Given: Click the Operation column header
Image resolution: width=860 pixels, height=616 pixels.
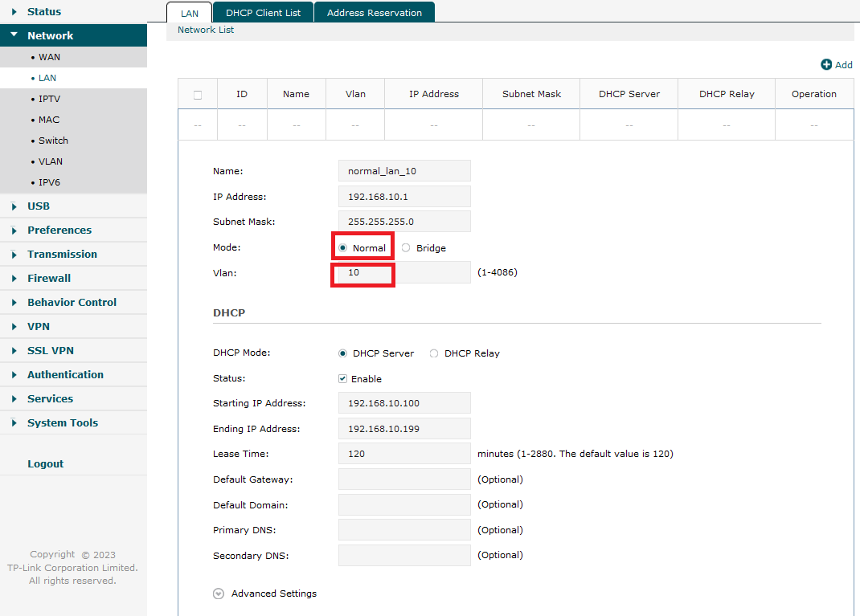Looking at the screenshot, I should pyautogui.click(x=814, y=94).
